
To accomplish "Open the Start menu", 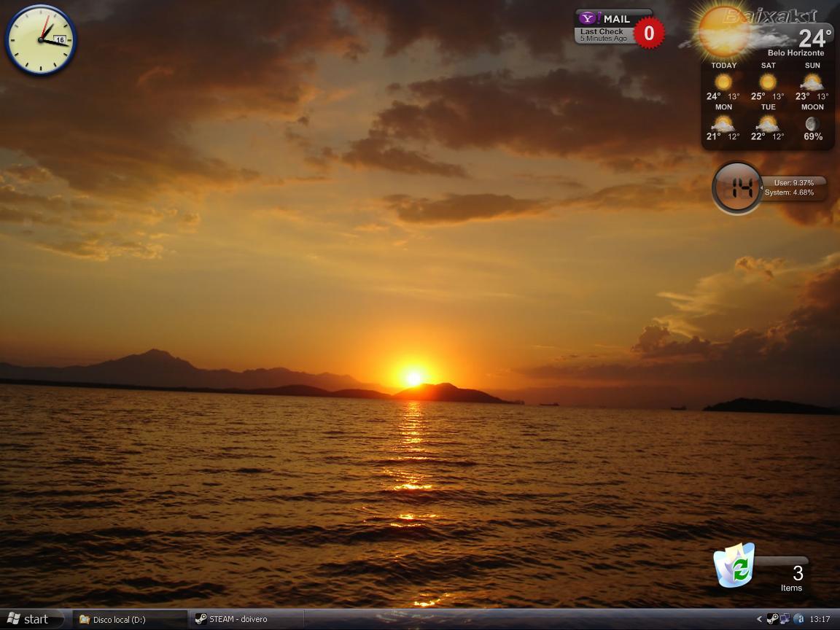I will 31,619.
